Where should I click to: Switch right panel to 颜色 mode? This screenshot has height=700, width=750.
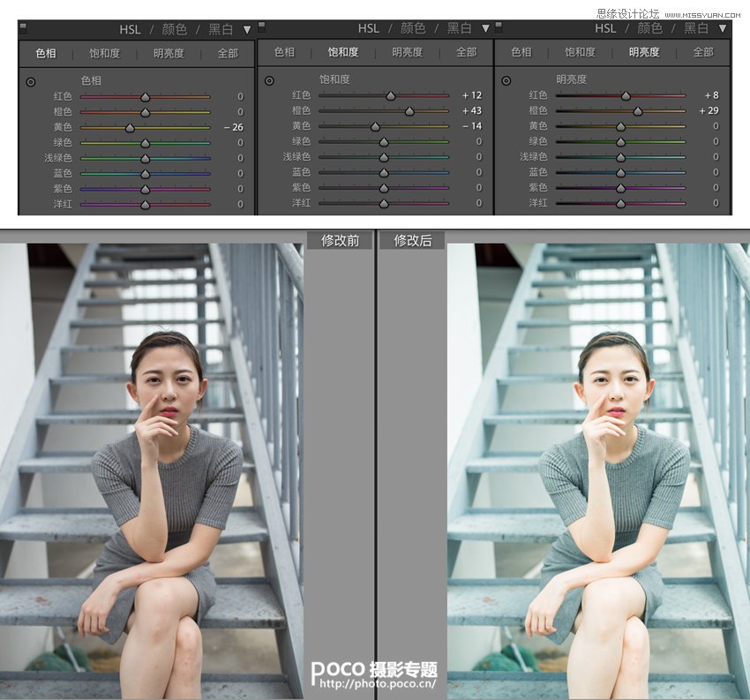click(x=649, y=29)
